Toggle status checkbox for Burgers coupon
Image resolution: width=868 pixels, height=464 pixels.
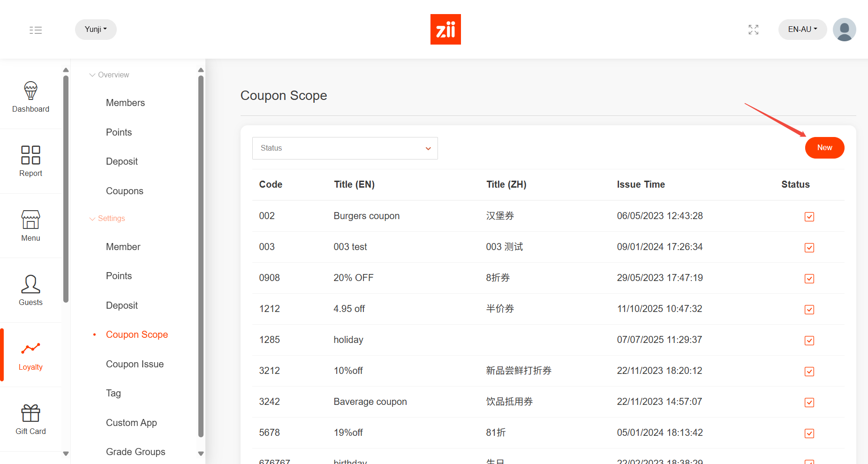pyautogui.click(x=809, y=216)
